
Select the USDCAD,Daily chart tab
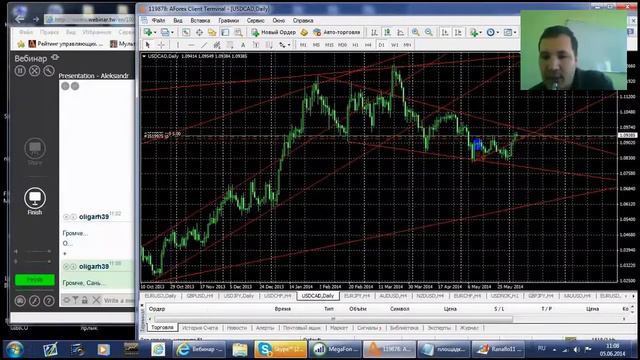point(318,296)
